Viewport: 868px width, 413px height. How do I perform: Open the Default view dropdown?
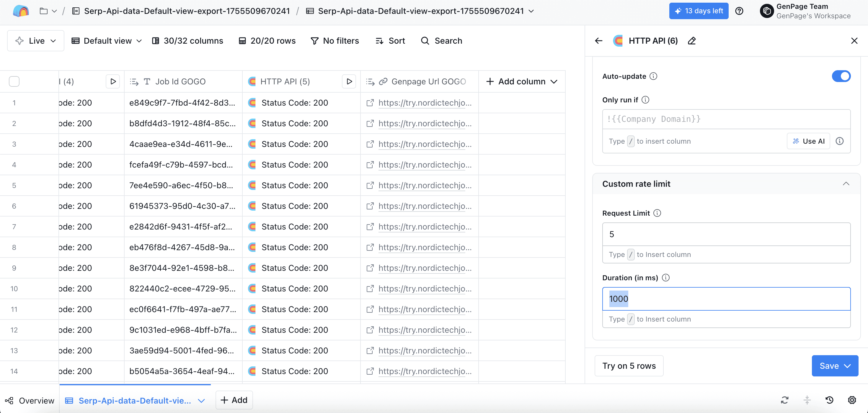click(x=107, y=41)
